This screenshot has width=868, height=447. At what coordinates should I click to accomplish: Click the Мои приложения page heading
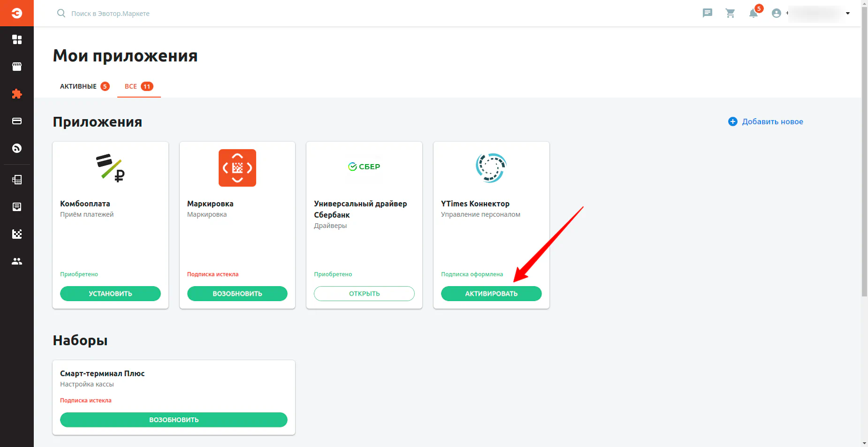(125, 56)
